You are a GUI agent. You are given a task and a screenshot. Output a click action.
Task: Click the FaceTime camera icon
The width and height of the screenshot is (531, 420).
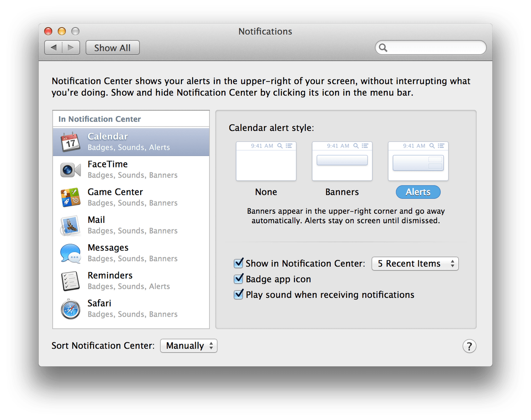[x=70, y=170]
